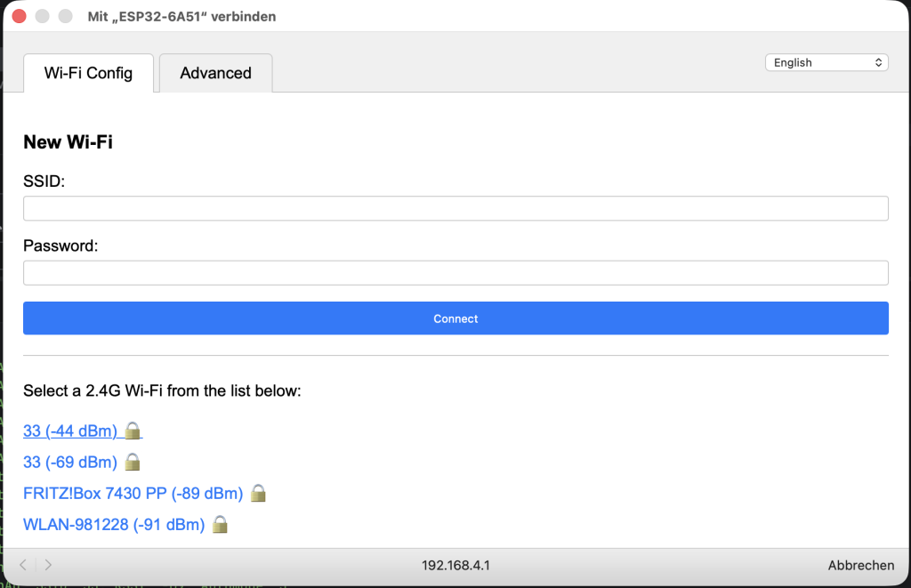Focus the SSID input field
This screenshot has width=911, height=588.
[x=455, y=208]
